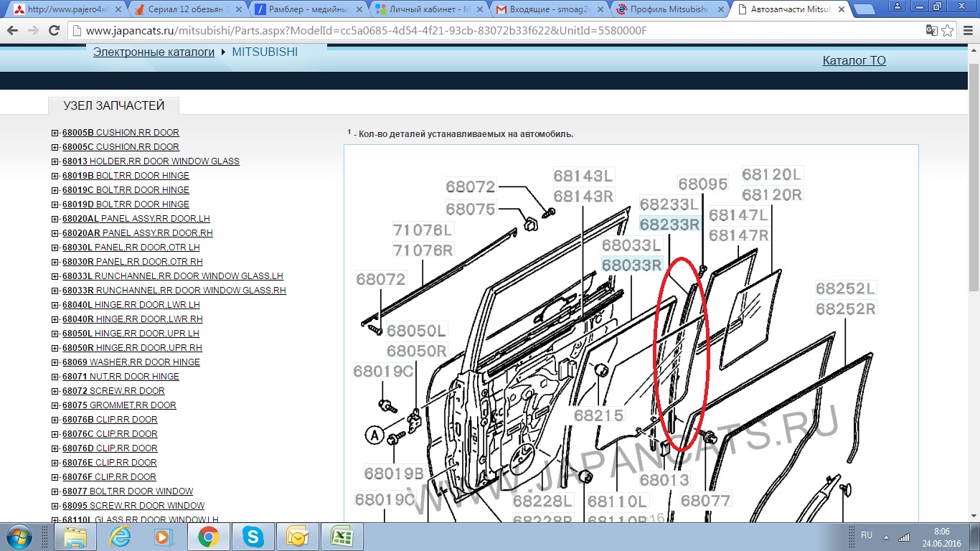Expand the 68072 SCREW,RR DOOR node
Image resolution: width=980 pixels, height=551 pixels.
coord(55,391)
